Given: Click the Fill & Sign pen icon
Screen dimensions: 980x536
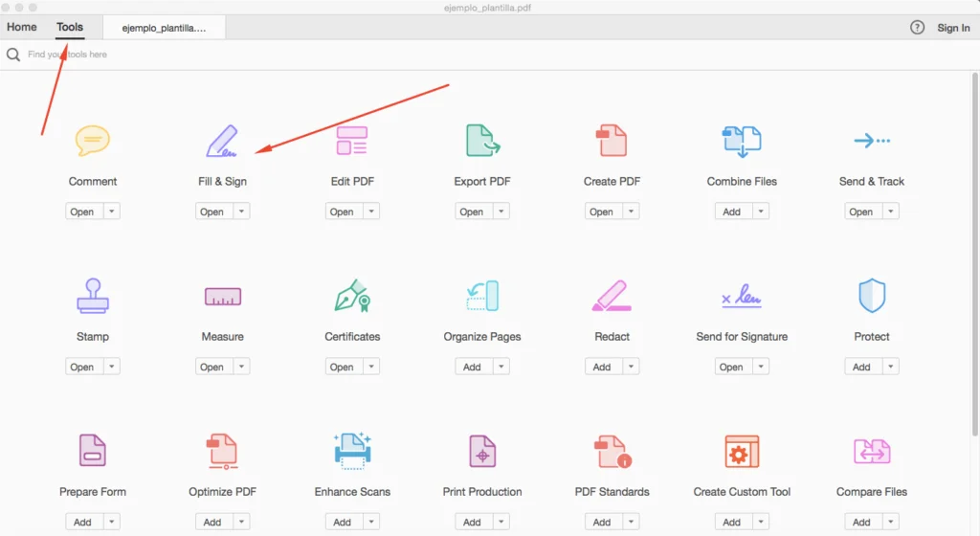Looking at the screenshot, I should pyautogui.click(x=222, y=142).
